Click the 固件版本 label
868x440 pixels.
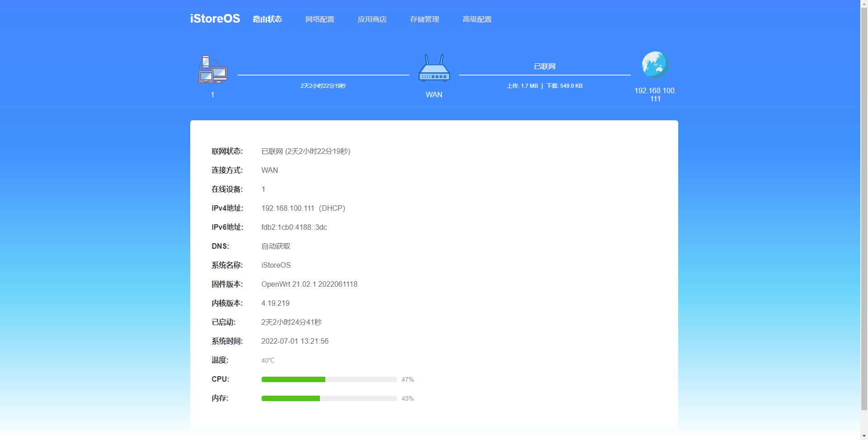click(227, 284)
